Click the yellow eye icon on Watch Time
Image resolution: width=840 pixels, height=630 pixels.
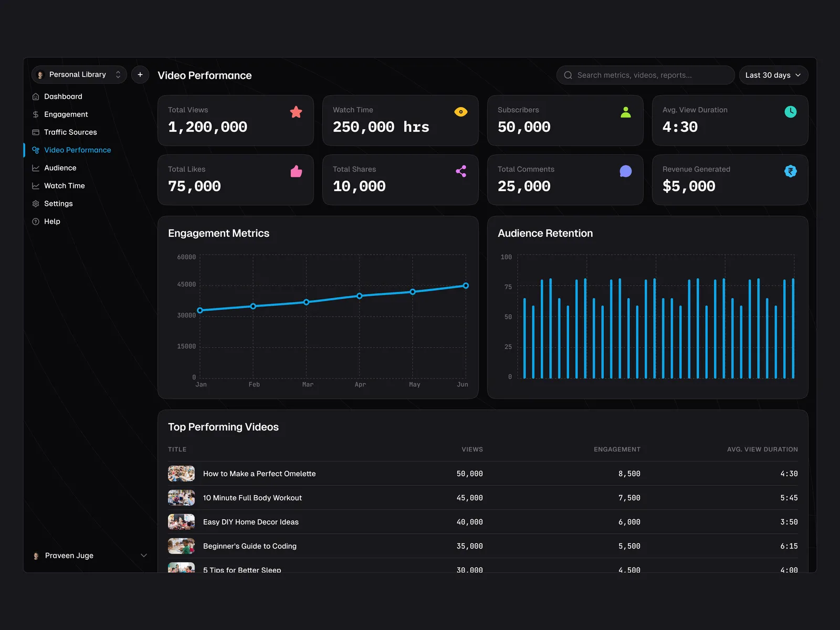click(460, 112)
